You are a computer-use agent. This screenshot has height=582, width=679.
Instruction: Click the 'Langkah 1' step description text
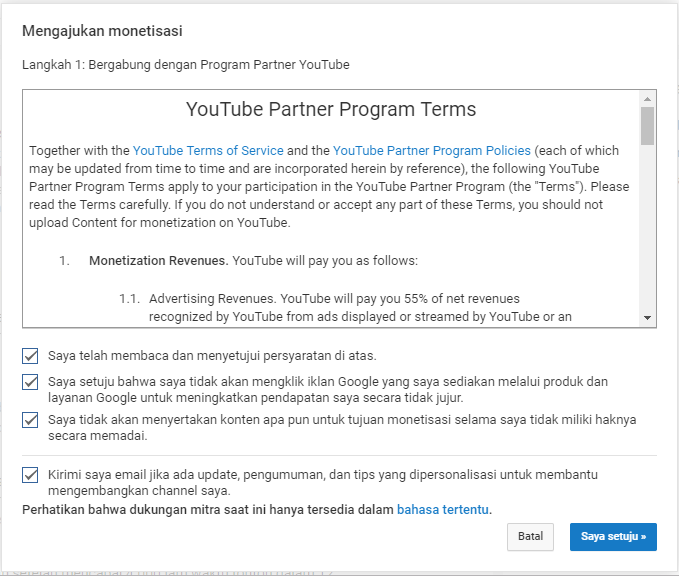[x=185, y=65]
